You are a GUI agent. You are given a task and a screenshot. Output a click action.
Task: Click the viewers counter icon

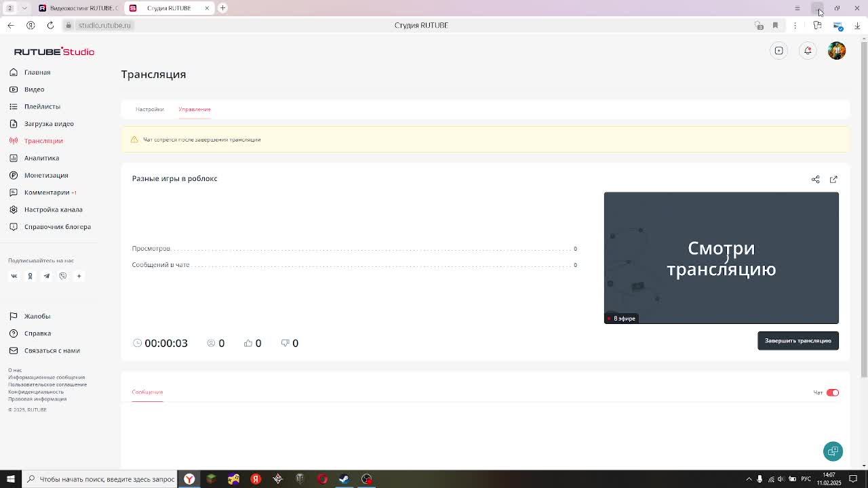[x=211, y=343]
